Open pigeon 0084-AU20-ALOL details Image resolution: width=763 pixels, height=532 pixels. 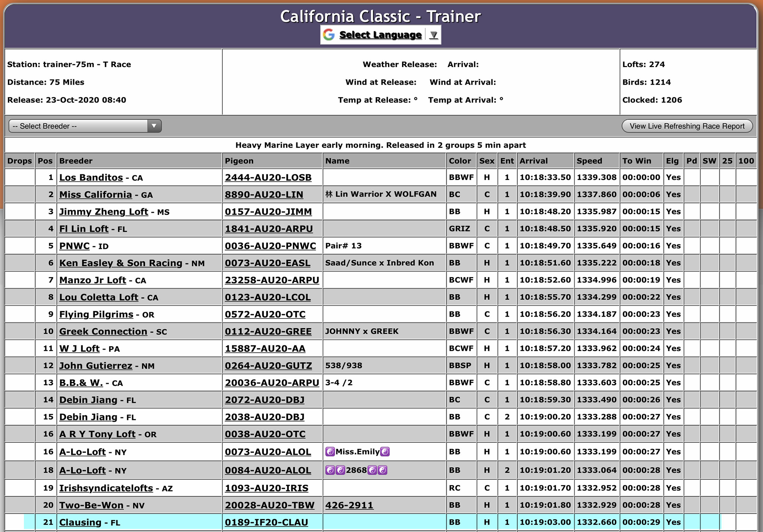tap(268, 471)
